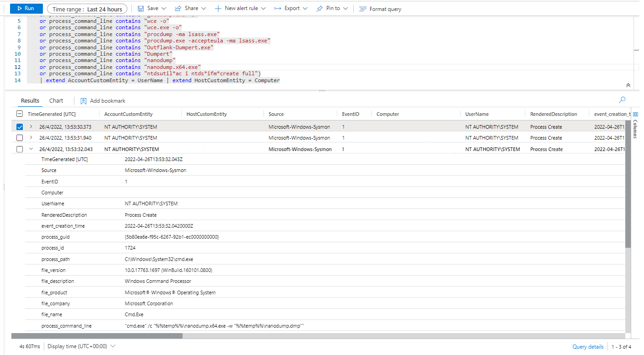Click the Share icon in toolbar

178,9
